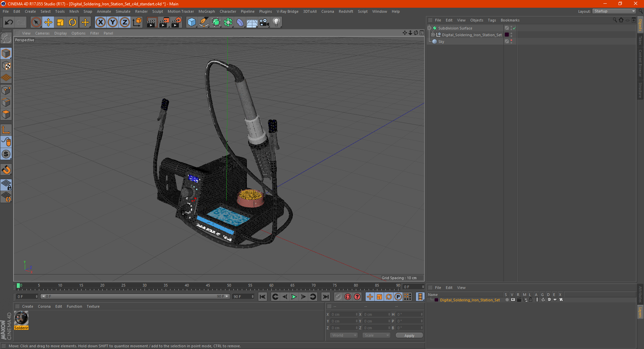
Task: Toggle the viewport maximize icon
Action: click(422, 33)
